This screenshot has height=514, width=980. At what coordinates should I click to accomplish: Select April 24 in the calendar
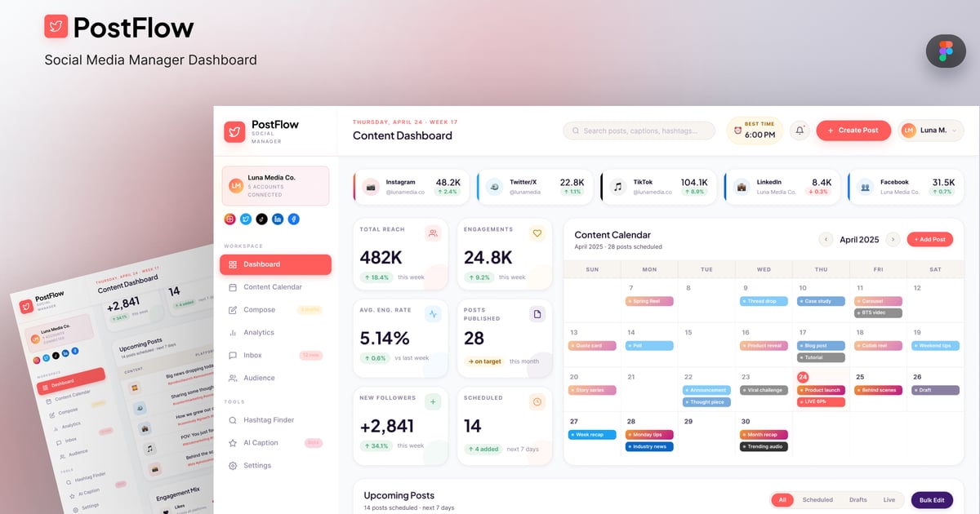[803, 377]
